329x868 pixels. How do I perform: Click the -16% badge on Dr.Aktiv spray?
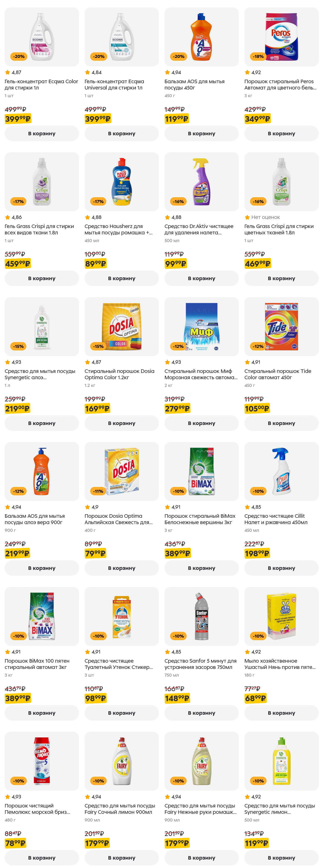178,201
